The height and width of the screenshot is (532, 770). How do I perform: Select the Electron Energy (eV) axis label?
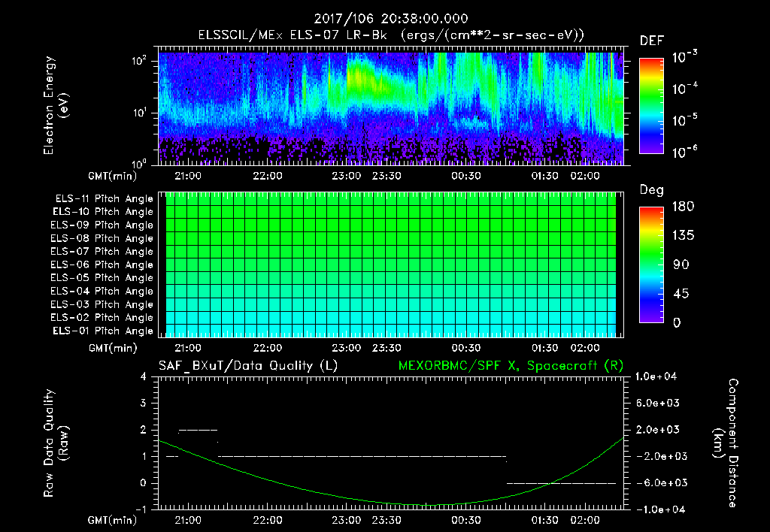[x=56, y=105]
